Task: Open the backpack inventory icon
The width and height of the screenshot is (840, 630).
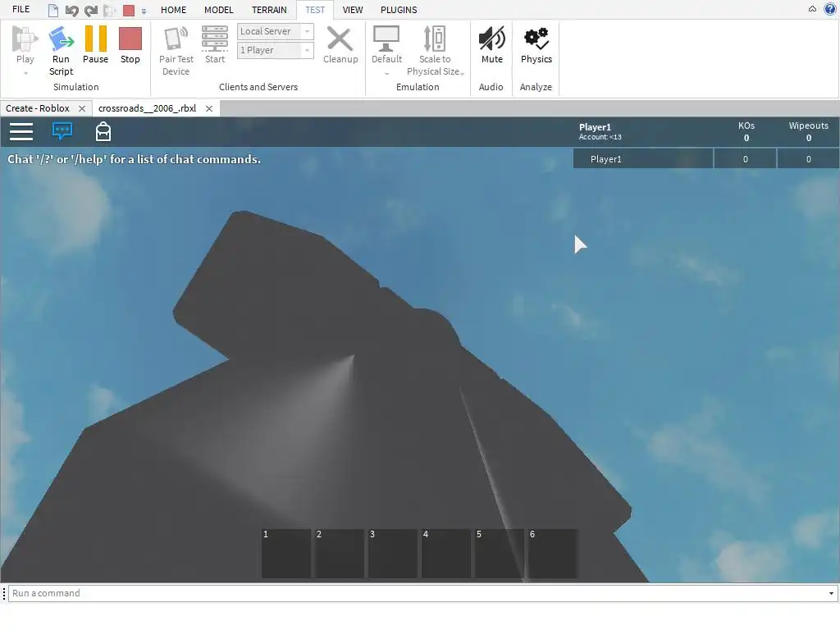Action: 103,131
